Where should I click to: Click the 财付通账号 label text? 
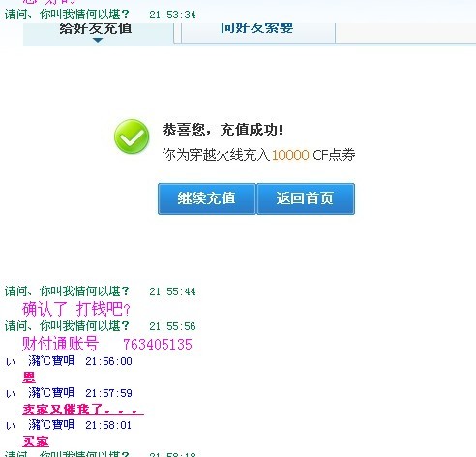[60, 344]
